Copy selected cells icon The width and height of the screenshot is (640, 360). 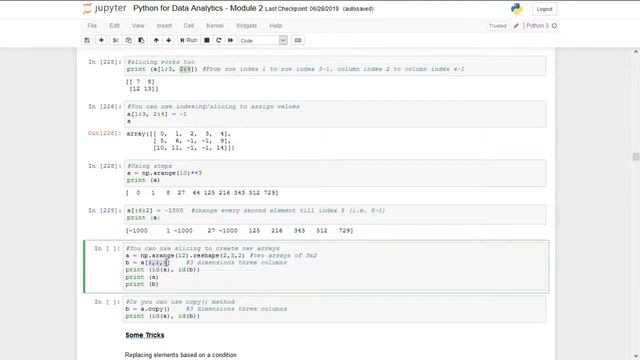(129, 40)
